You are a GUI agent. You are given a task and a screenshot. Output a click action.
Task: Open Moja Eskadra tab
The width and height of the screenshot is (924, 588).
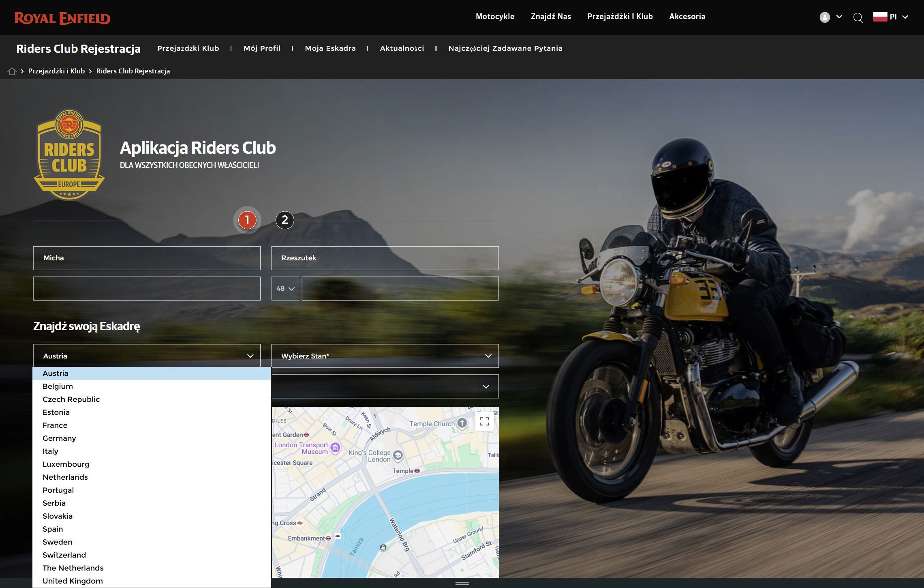[330, 48]
